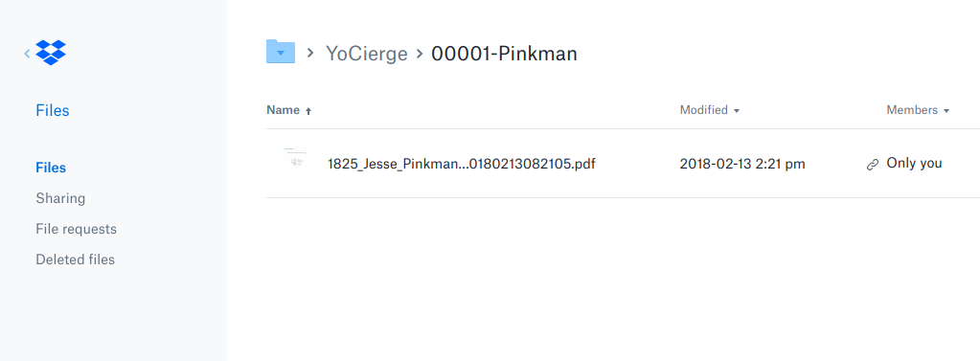Click the Only you members text
The height and width of the screenshot is (361, 980).
click(x=914, y=164)
